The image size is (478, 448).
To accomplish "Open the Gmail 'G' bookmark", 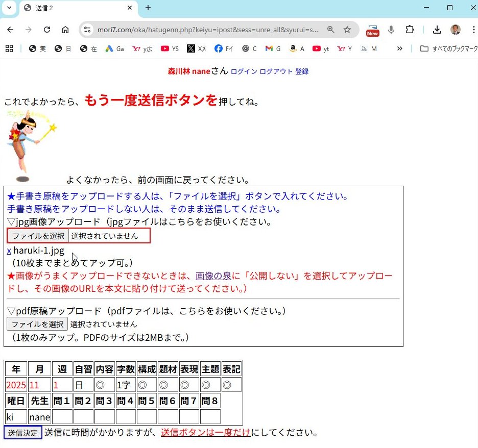I will click(273, 49).
